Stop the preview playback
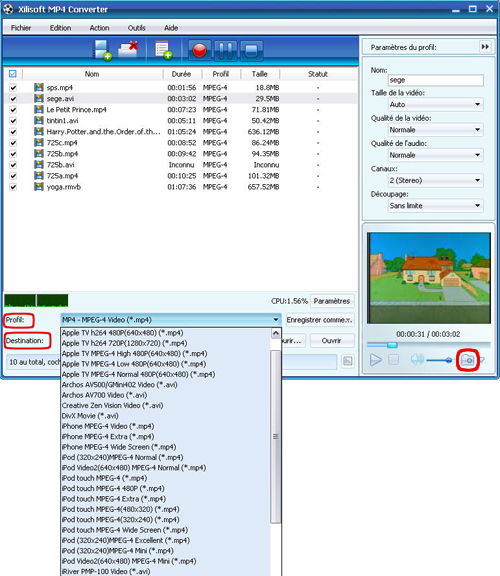Image resolution: width=500 pixels, height=576 pixels. (393, 360)
